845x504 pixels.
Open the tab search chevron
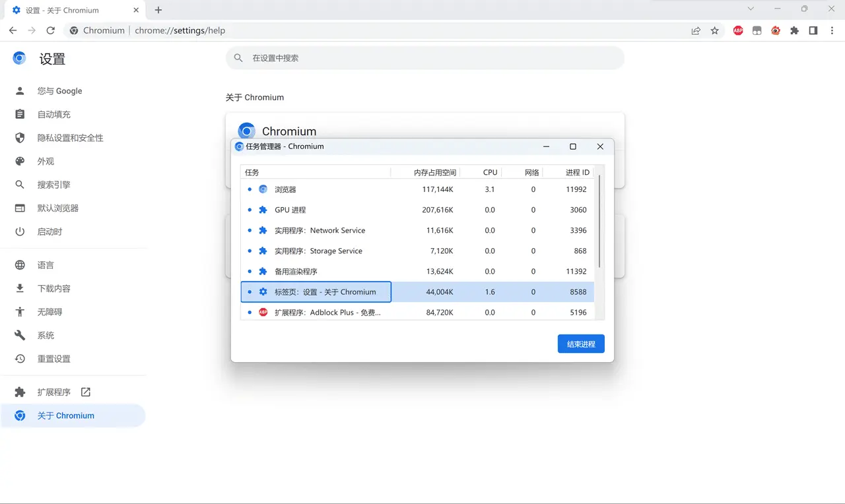(x=751, y=9)
